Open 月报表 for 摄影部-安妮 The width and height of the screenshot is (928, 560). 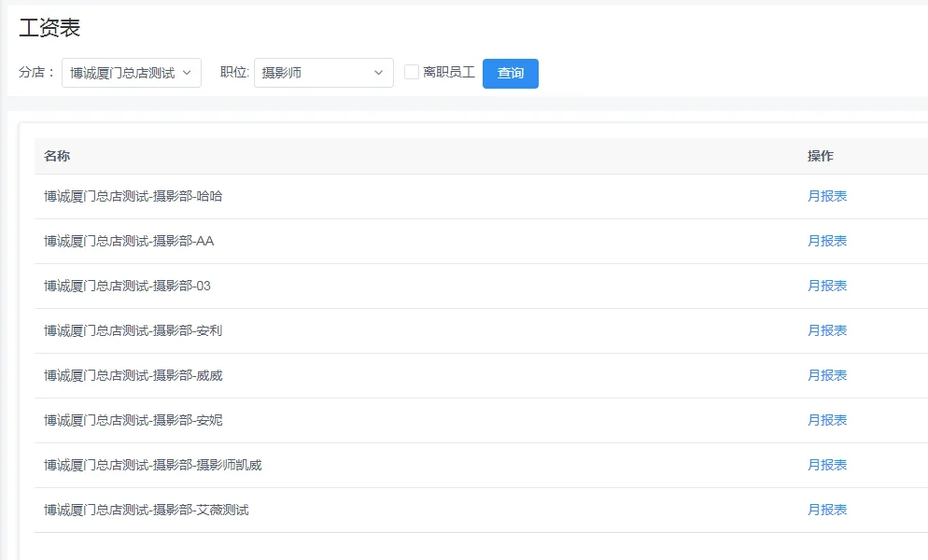826,420
